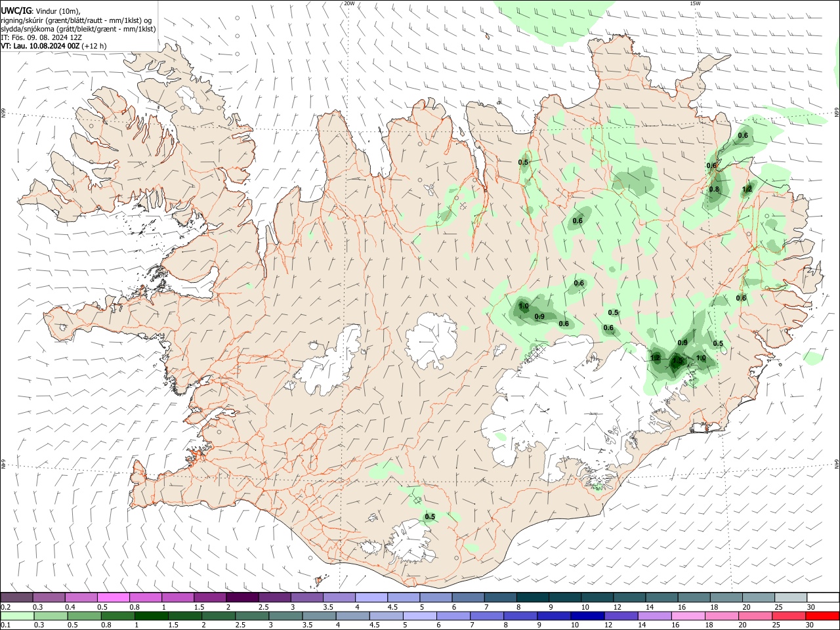Click the 1.5 precipitation value on the map
The width and height of the screenshot is (840, 630).
point(678,361)
